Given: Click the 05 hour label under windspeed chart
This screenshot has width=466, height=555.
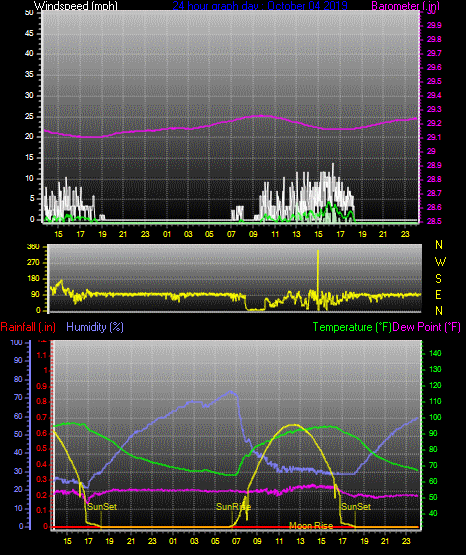Looking at the screenshot, I should click(209, 234).
